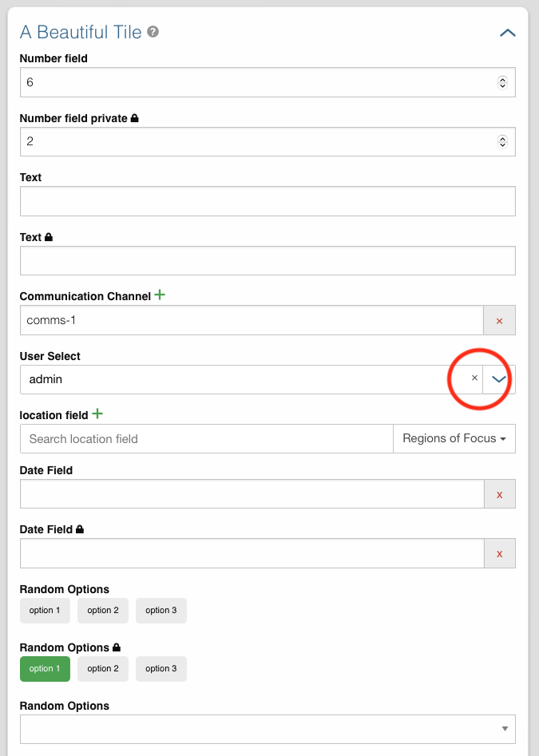
Task: Click the A Beautiful Tile heading
Action: [x=81, y=32]
